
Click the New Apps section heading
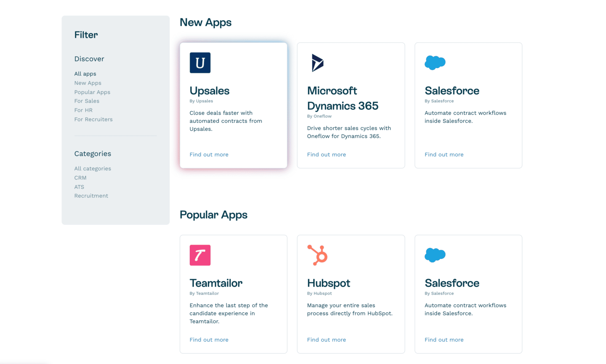tap(205, 22)
